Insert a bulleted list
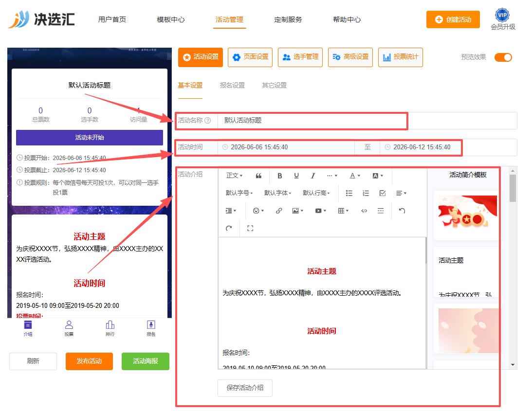Viewport: 532px width, 411px height. coord(349,193)
